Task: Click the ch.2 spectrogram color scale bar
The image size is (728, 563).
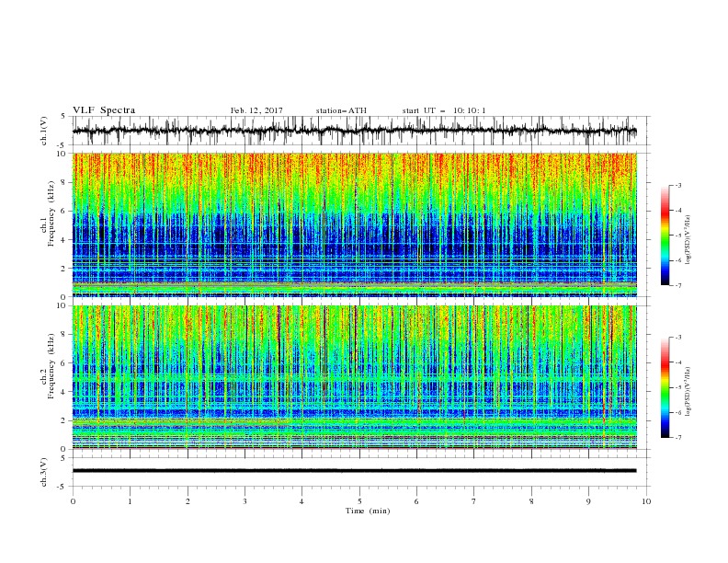Action: [665, 387]
